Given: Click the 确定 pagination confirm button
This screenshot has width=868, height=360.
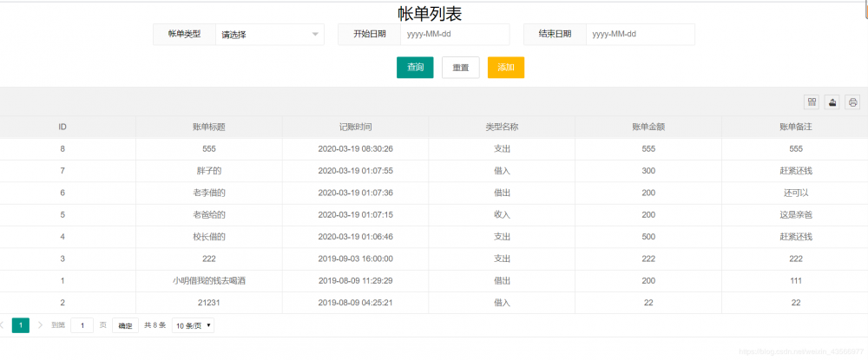Looking at the screenshot, I should (126, 325).
